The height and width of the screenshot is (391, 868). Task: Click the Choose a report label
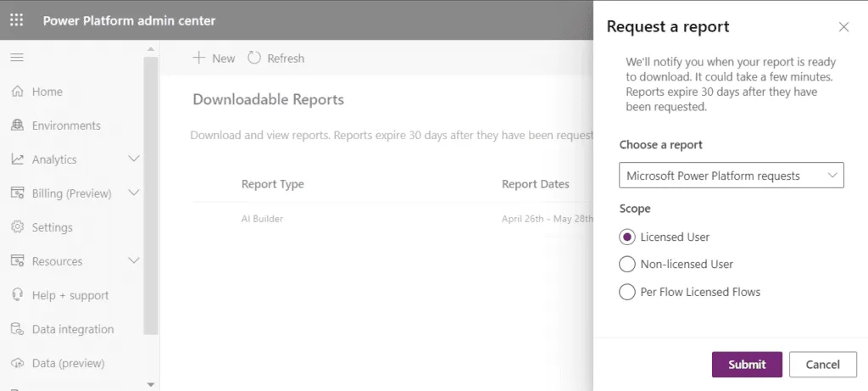[660, 144]
